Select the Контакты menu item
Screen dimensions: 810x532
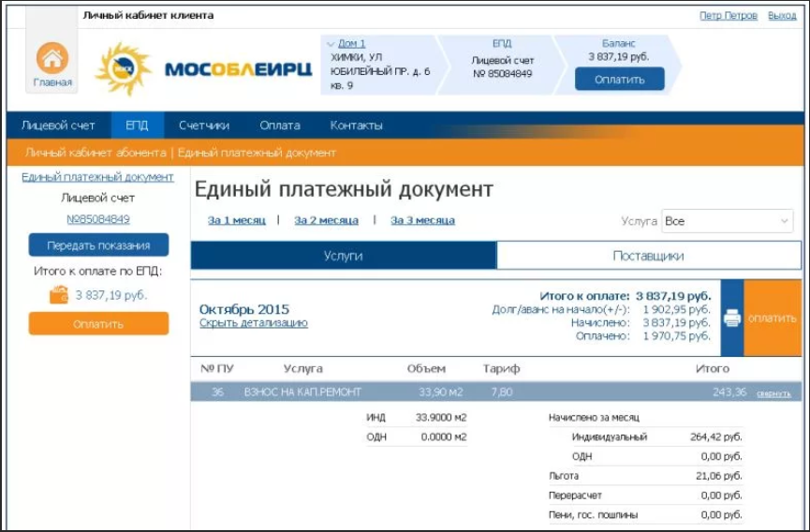click(356, 126)
